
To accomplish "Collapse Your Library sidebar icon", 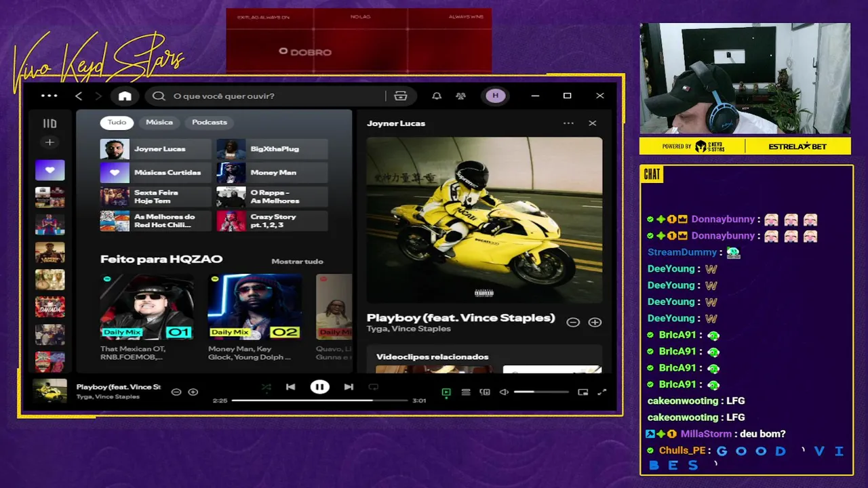I will 50,123.
